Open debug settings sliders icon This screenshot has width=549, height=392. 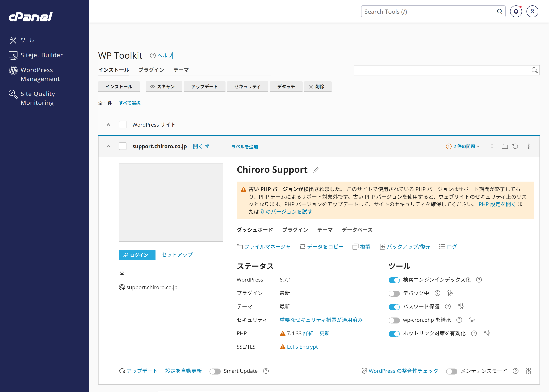click(450, 293)
